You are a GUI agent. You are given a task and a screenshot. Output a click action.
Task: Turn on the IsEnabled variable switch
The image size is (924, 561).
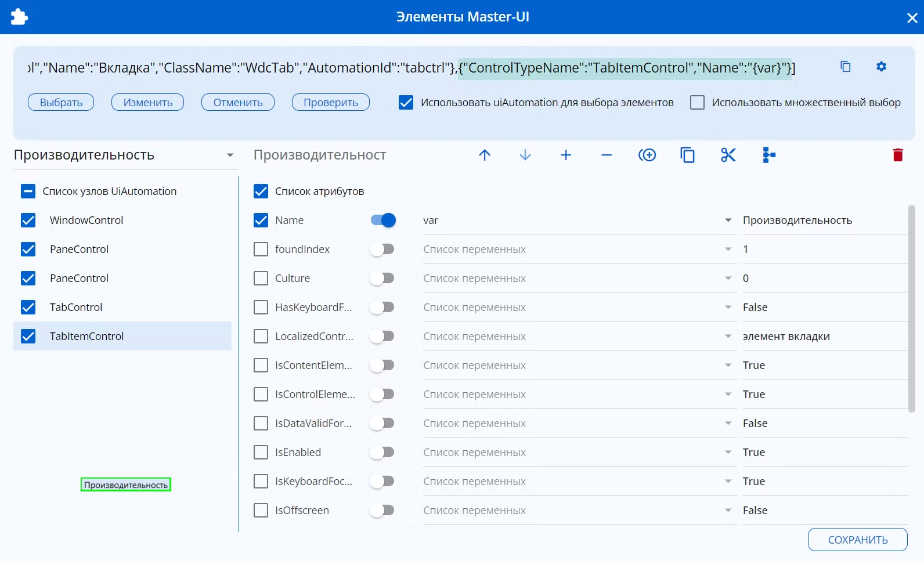click(382, 453)
